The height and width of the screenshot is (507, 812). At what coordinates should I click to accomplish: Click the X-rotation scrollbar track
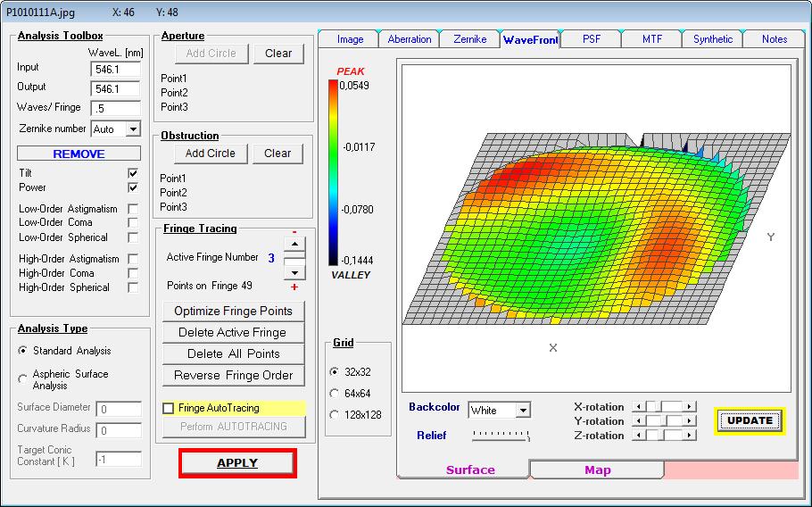point(664,406)
